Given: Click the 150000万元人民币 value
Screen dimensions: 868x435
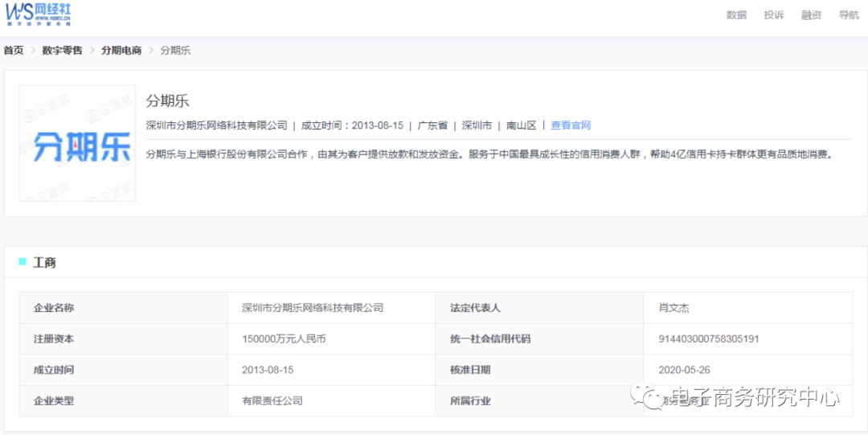Looking at the screenshot, I should tap(284, 339).
